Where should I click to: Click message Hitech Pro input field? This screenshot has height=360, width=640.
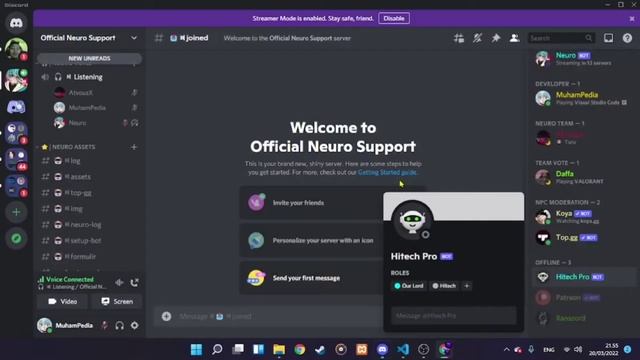[453, 316]
